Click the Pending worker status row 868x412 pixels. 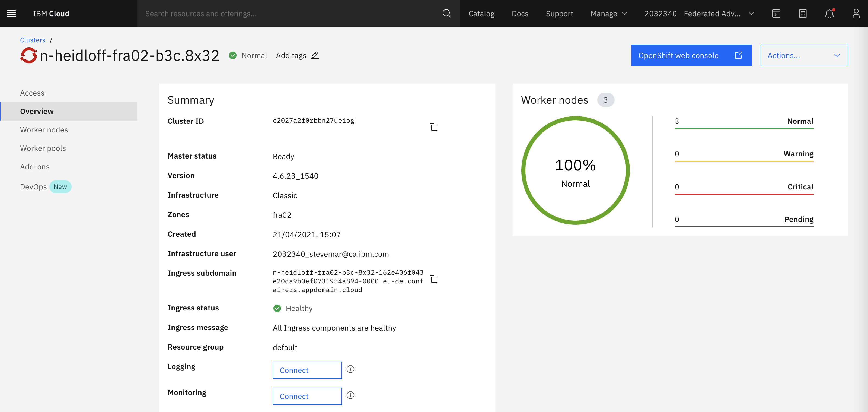click(x=744, y=221)
